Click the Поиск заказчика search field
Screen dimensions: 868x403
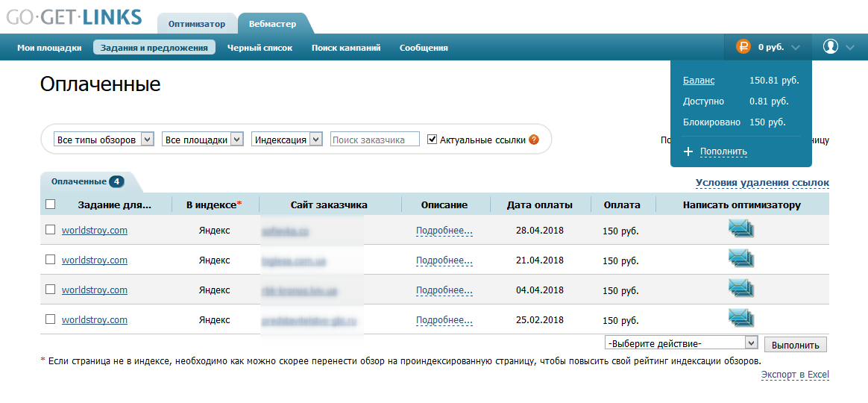[x=374, y=140]
